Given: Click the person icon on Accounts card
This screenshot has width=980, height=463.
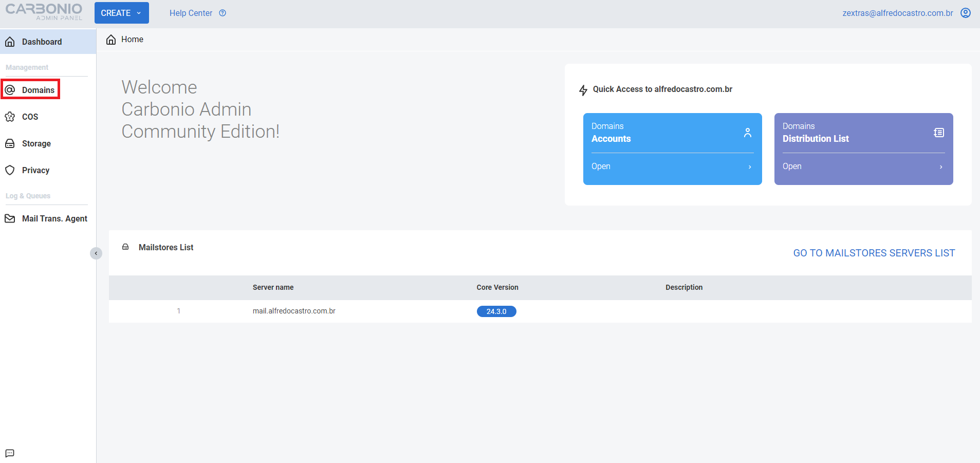Looking at the screenshot, I should point(748,133).
